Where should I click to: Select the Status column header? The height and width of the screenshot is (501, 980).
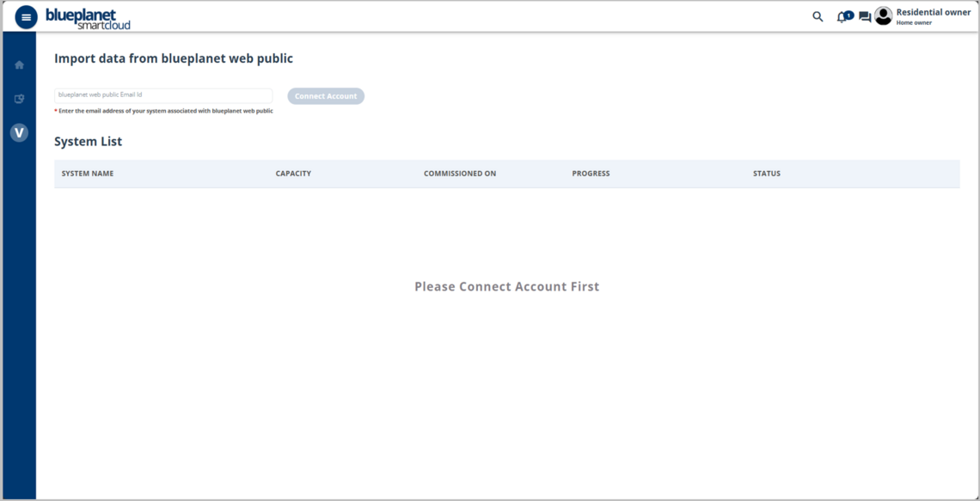pyautogui.click(x=767, y=174)
